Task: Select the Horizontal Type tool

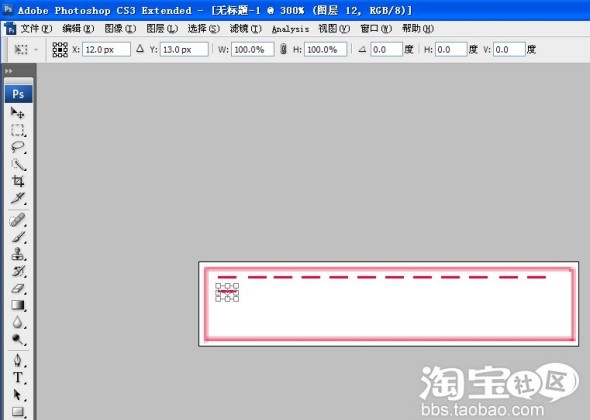Action: coord(18,377)
